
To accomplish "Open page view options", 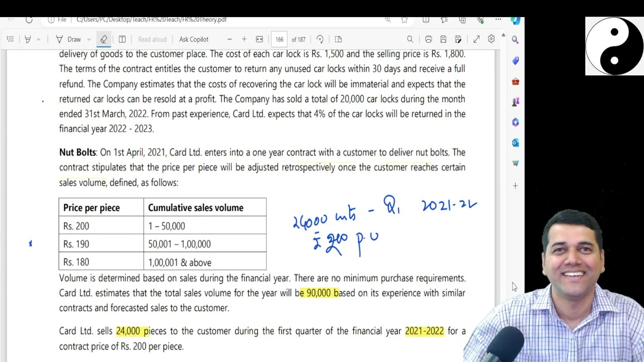I will click(338, 39).
